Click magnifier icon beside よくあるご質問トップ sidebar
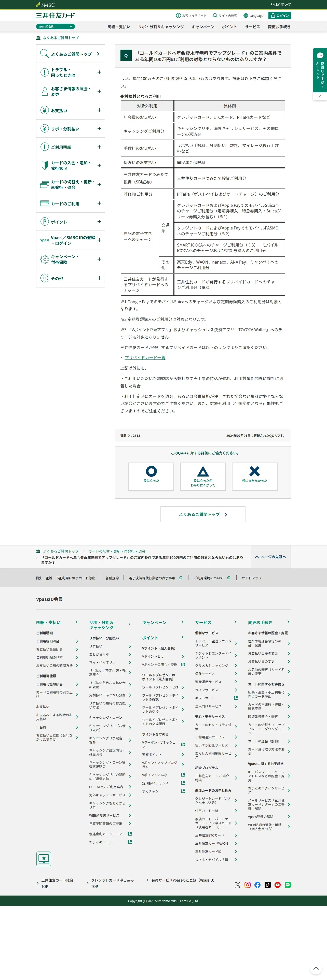This screenshot has width=327, height=980. coord(45,54)
